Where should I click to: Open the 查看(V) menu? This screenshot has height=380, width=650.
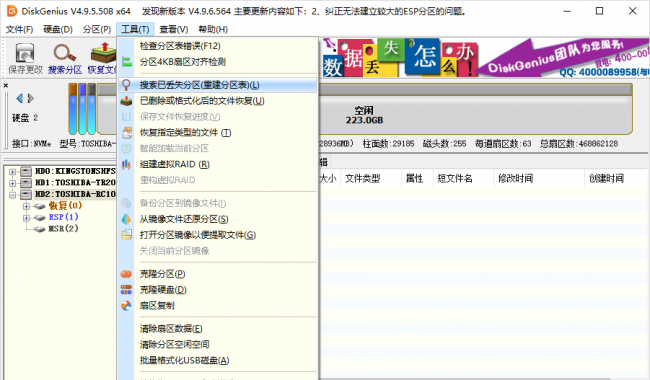click(174, 29)
